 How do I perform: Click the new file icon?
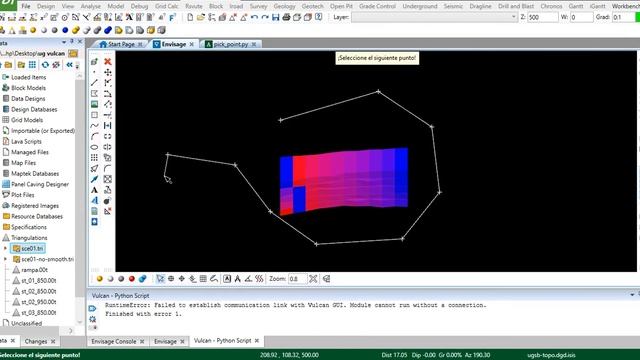[x=190, y=17]
